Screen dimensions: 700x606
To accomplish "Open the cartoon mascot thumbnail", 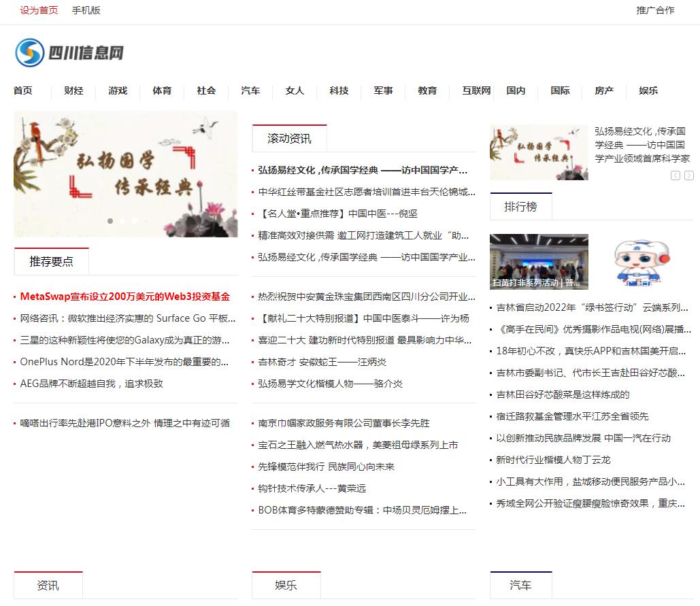I will 641,261.
